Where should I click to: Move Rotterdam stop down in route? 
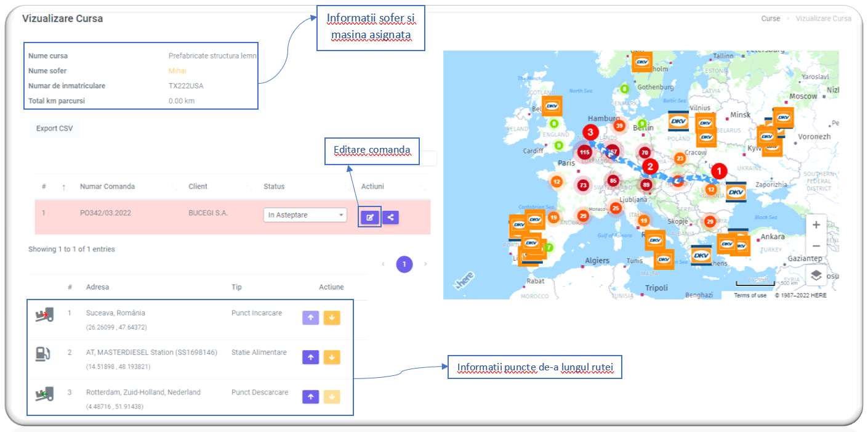pos(331,397)
